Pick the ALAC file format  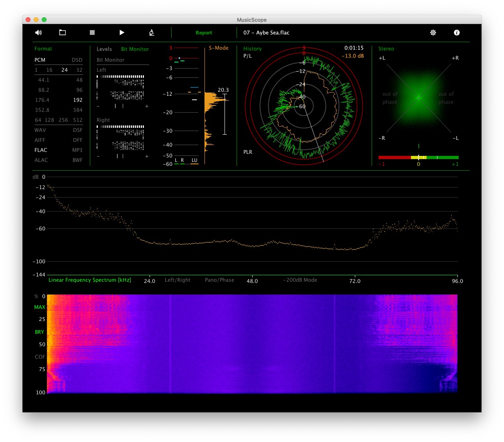coord(41,160)
